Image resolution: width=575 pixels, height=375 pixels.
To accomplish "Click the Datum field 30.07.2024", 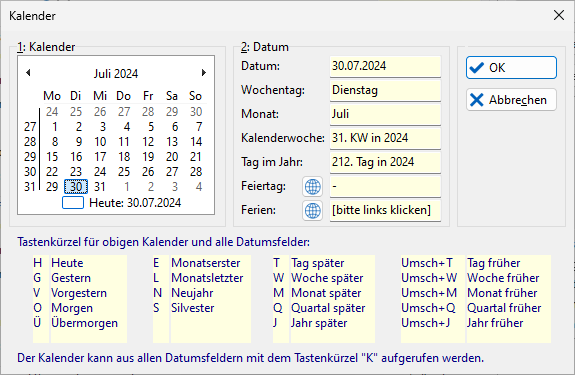I will (385, 66).
